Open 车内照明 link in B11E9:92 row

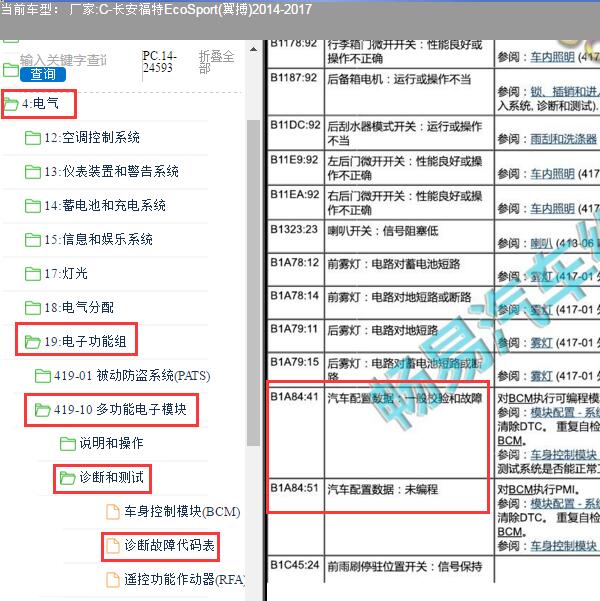(x=552, y=174)
